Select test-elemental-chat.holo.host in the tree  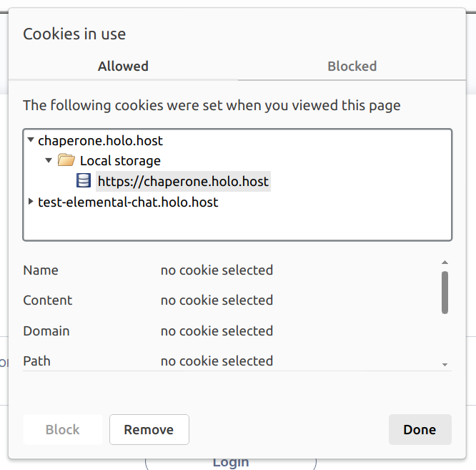point(128,202)
